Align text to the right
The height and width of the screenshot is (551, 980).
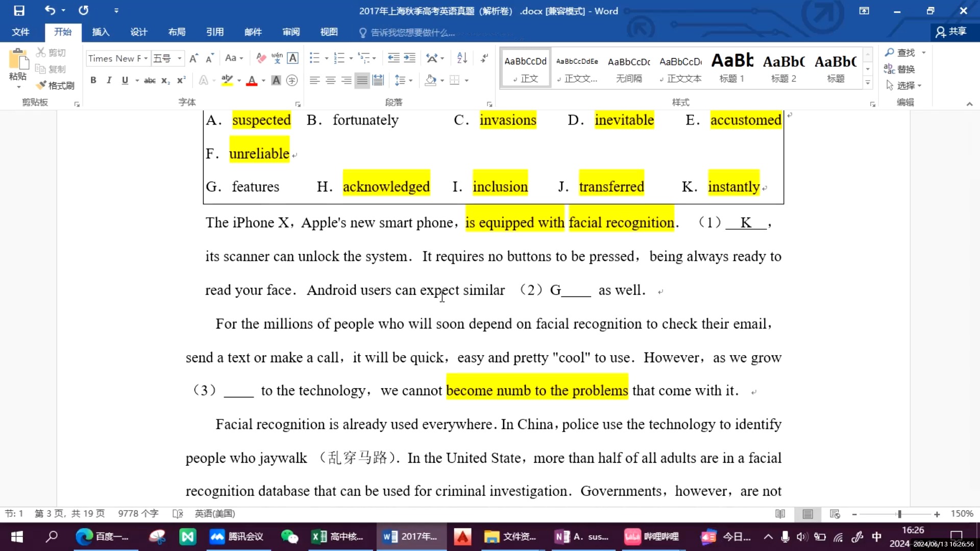coord(347,81)
